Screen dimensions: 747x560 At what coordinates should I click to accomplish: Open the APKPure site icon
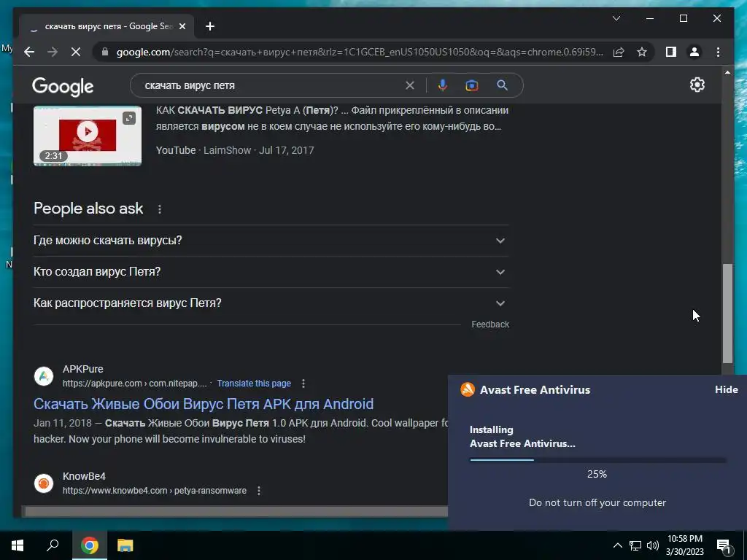[x=44, y=376]
